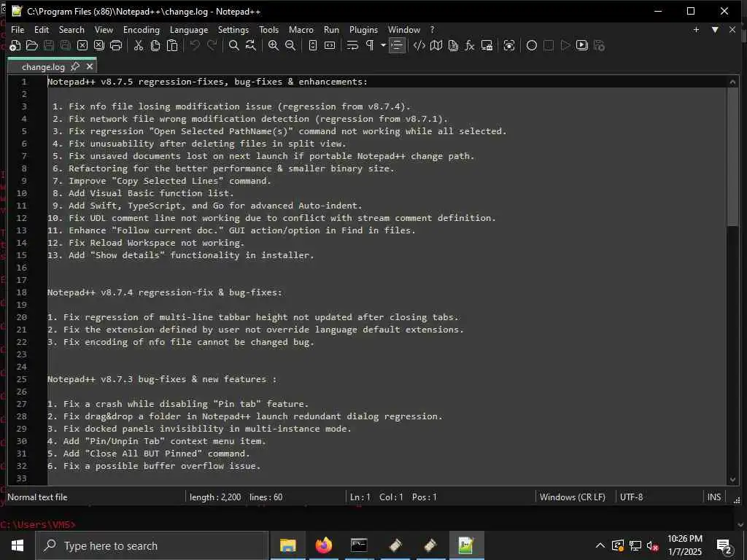Screen dimensions: 747x560
Task: Open File Explorer from the taskbar
Action: click(x=287, y=545)
